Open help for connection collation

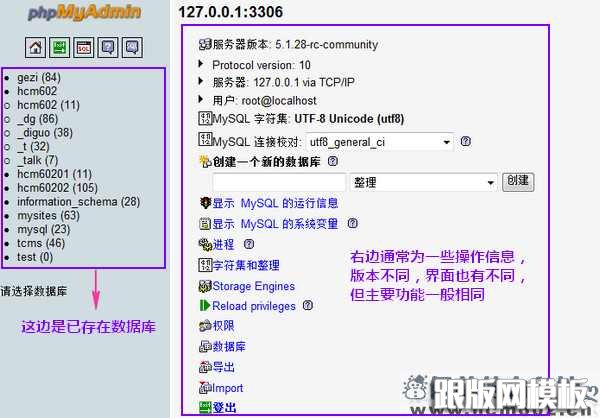(466, 141)
